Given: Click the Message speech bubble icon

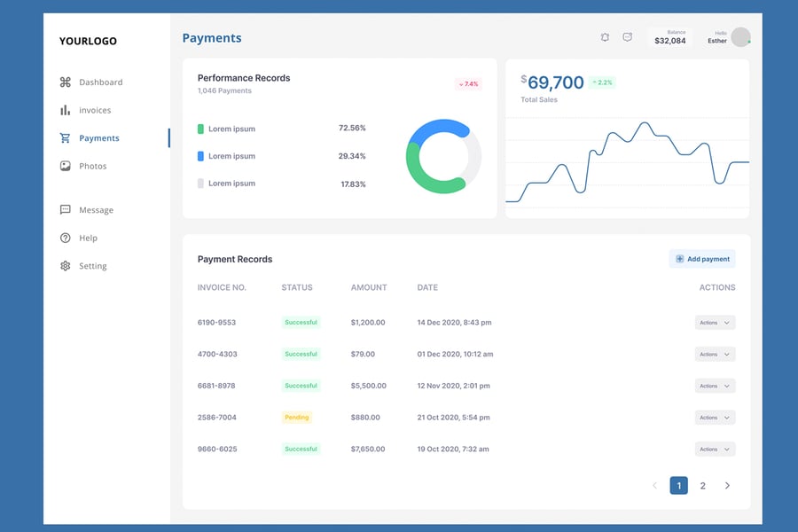Looking at the screenshot, I should click(65, 210).
